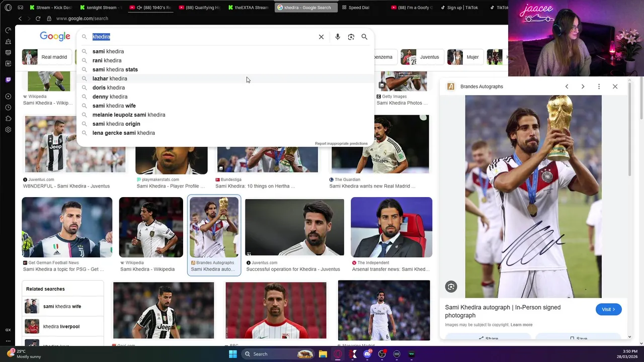Select suggestion 'sami khedira stats'
This screenshot has height=362, width=644.
tap(225, 69)
